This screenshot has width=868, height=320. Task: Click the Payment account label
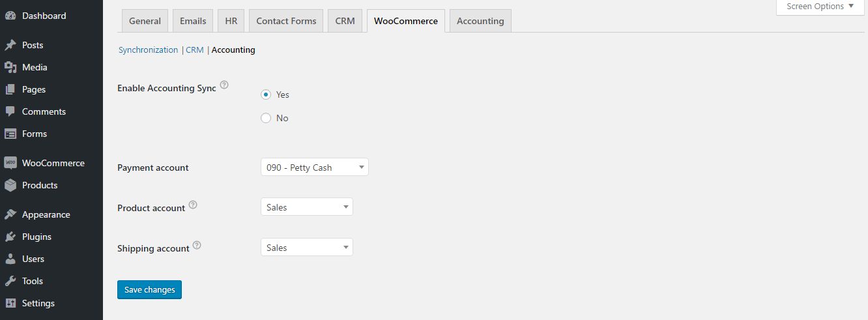click(153, 167)
